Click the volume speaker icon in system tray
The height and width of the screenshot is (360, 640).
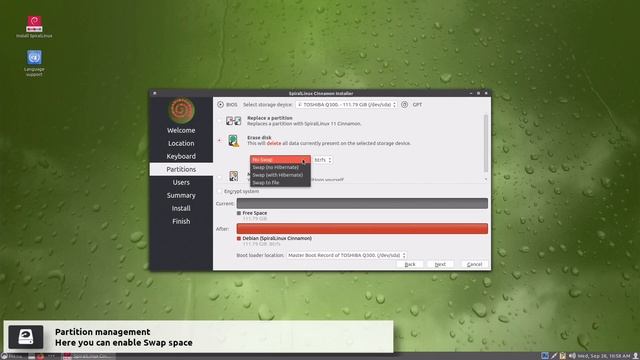[x=572, y=356]
